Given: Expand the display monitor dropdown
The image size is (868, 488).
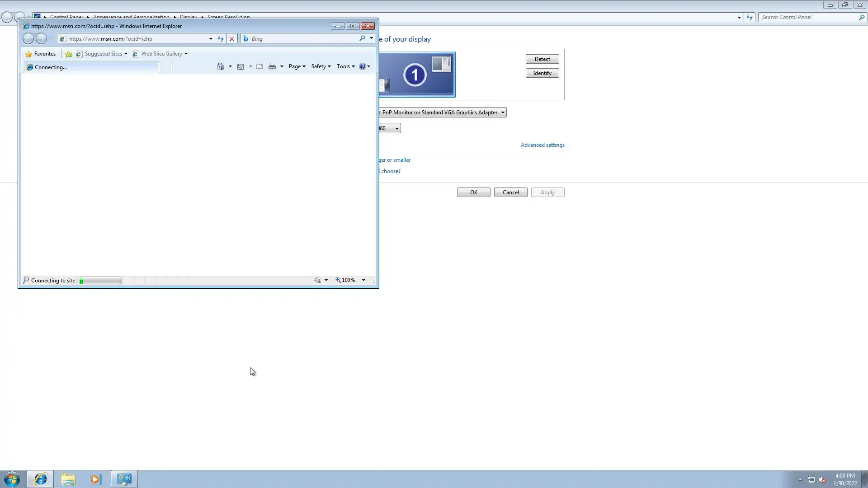Looking at the screenshot, I should (x=502, y=113).
